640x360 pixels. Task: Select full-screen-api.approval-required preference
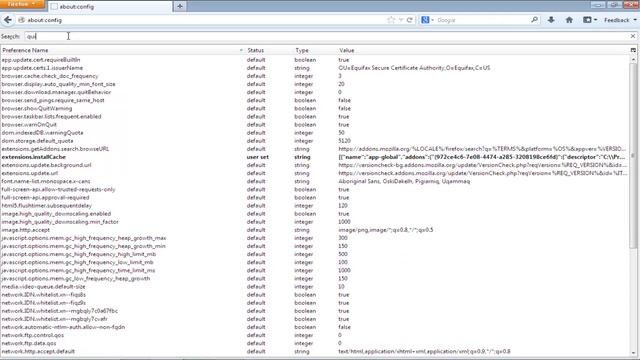pyautogui.click(x=315, y=198)
